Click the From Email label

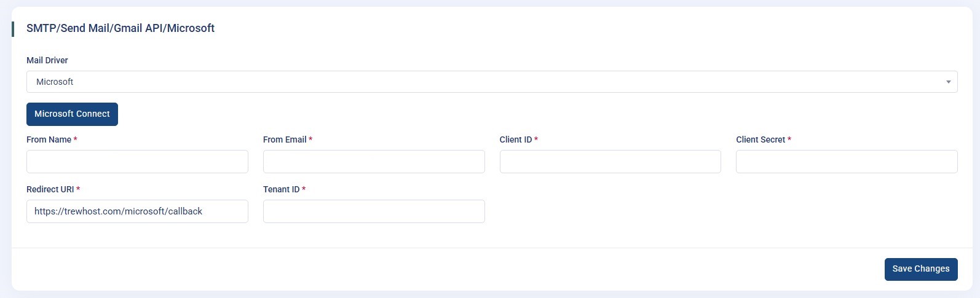285,139
